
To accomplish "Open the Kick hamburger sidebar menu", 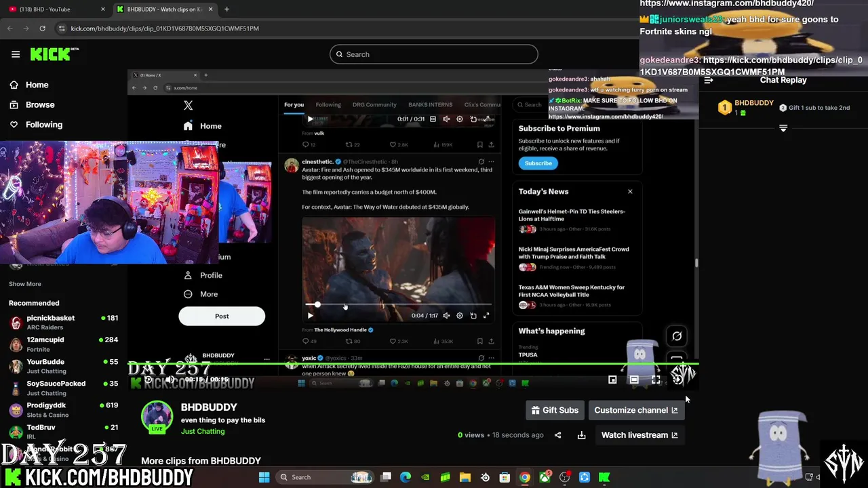I will (16, 54).
